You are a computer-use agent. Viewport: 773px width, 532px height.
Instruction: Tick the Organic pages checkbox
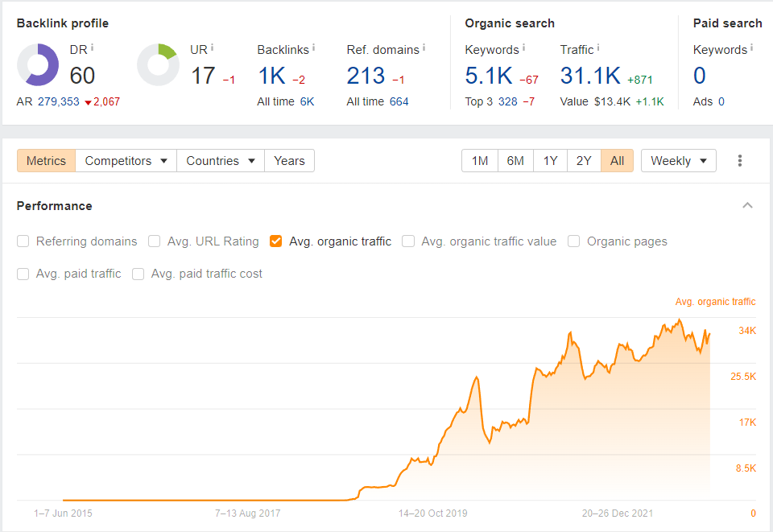click(x=574, y=241)
